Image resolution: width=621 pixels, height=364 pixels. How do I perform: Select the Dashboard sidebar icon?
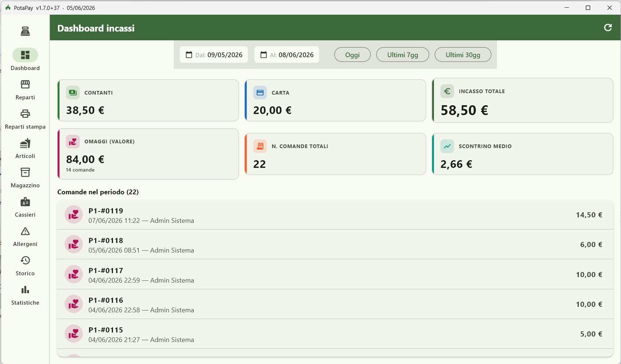(25, 55)
